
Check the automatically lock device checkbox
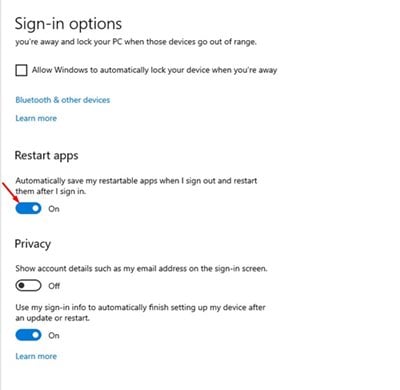[21, 70]
